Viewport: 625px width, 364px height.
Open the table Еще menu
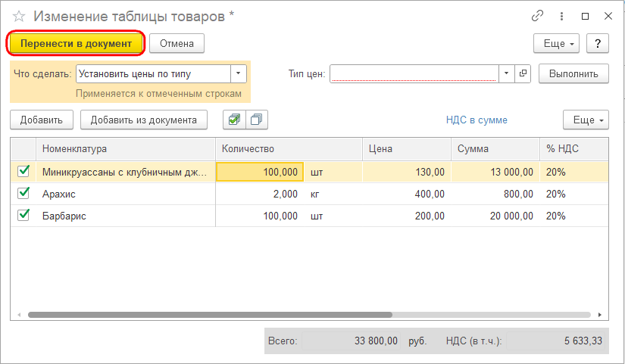(x=586, y=120)
